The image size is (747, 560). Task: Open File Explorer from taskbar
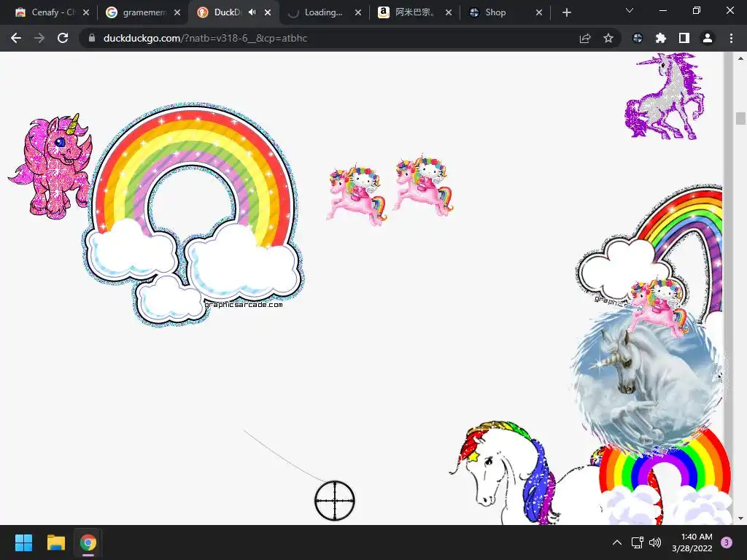(55, 542)
